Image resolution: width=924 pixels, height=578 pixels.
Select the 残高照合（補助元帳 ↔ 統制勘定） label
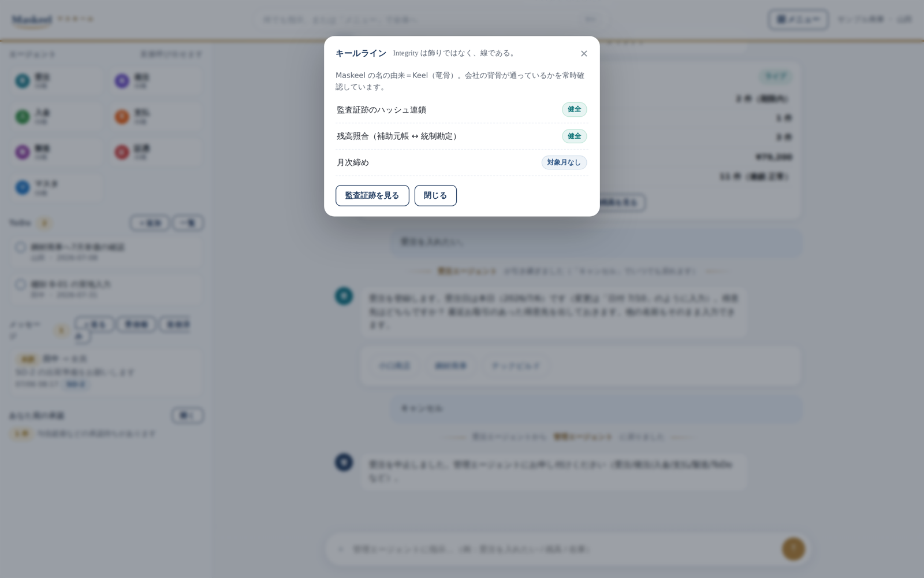pyautogui.click(x=398, y=136)
